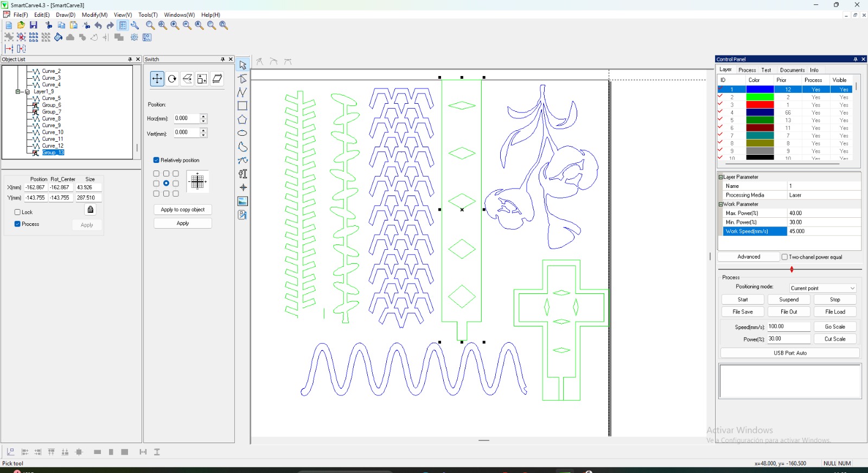Select the rectangle drawing tool
Image resolution: width=868 pixels, height=473 pixels.
click(x=242, y=106)
